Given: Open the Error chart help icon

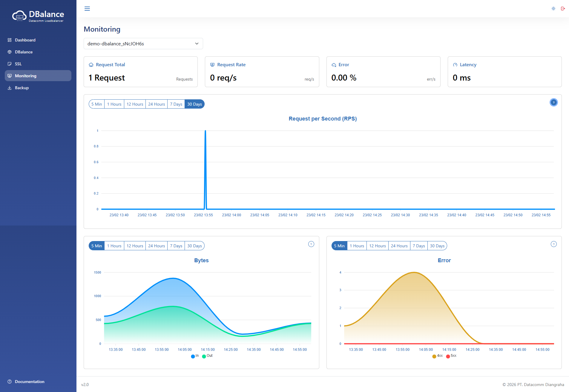Looking at the screenshot, I should (x=553, y=244).
